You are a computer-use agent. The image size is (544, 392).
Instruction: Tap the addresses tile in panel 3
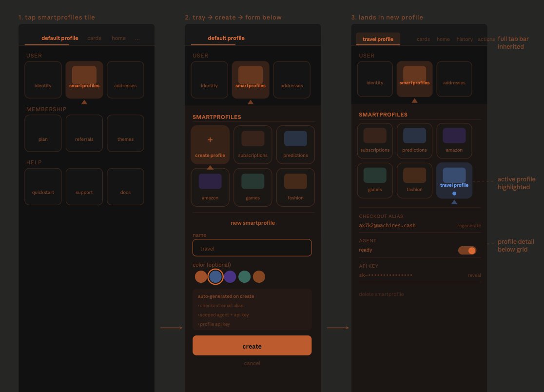(x=454, y=79)
